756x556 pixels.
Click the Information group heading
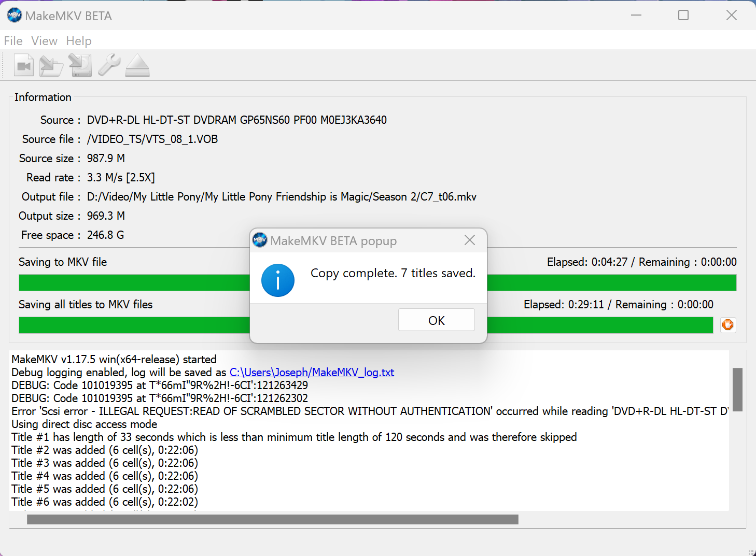coord(43,97)
